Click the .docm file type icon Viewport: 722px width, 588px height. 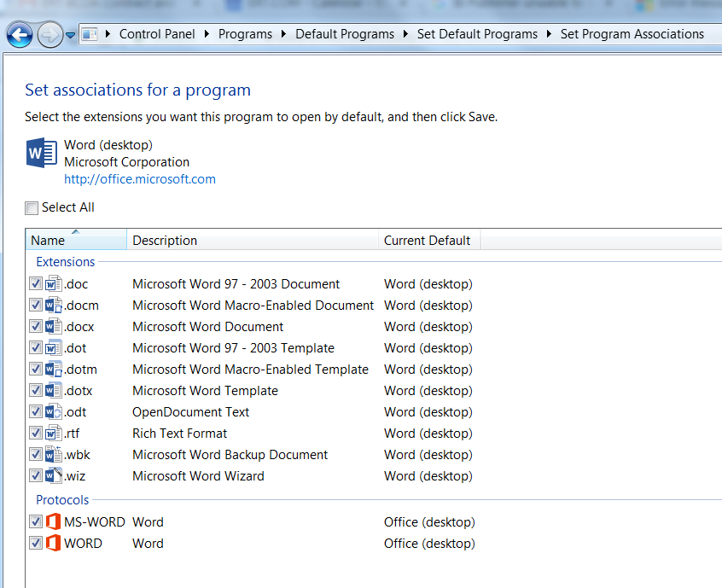(x=54, y=305)
